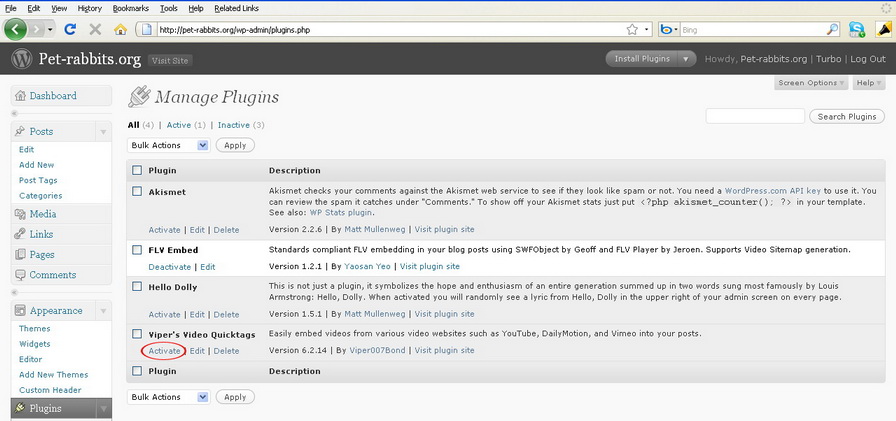Reload the page with the blue refresh icon
Image resolution: width=896 pixels, height=421 pixels.
[70, 29]
